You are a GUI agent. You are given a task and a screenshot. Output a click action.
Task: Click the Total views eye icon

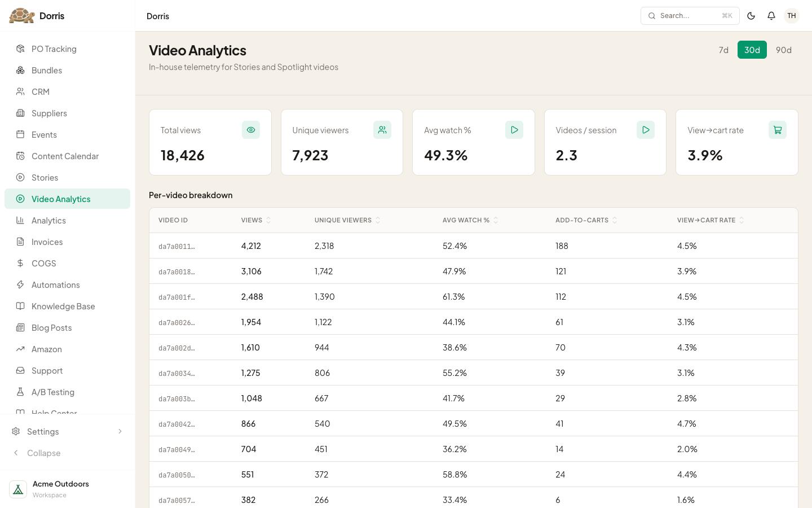[251, 130]
